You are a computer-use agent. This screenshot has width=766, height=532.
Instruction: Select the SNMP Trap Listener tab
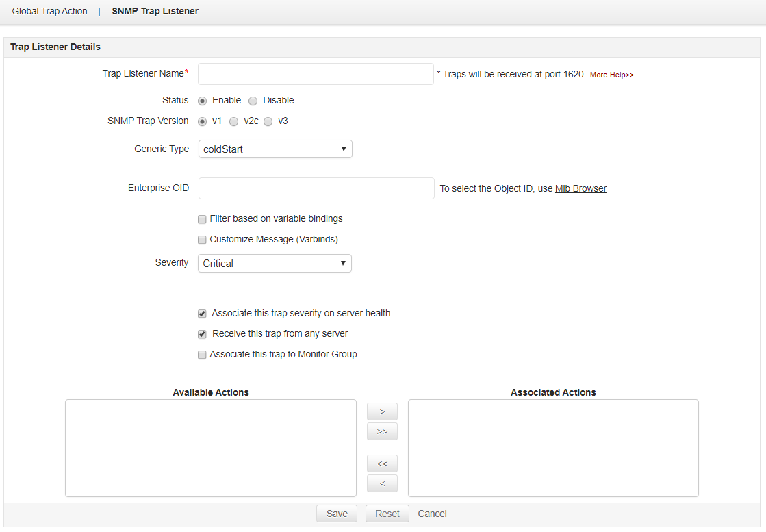tap(155, 12)
